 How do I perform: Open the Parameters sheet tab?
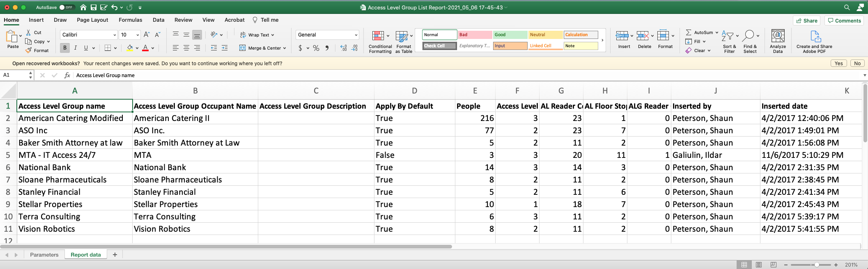pyautogui.click(x=44, y=255)
